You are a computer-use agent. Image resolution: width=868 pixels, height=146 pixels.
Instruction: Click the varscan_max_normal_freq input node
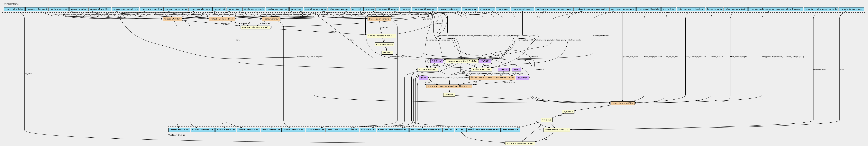point(125,9)
